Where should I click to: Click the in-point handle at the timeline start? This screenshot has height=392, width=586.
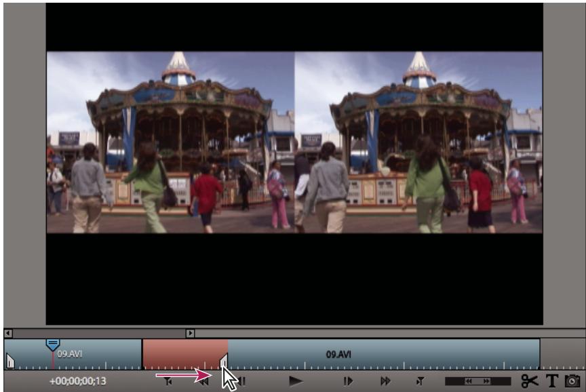[x=10, y=361]
